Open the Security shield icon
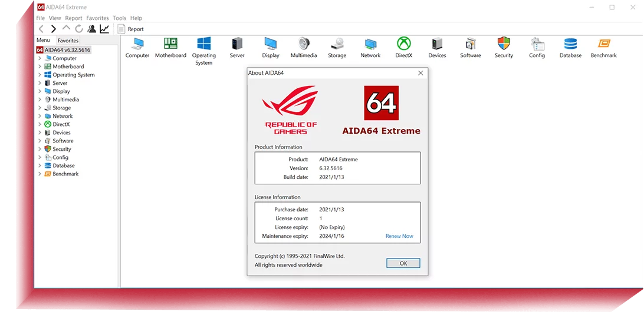 coord(504,44)
